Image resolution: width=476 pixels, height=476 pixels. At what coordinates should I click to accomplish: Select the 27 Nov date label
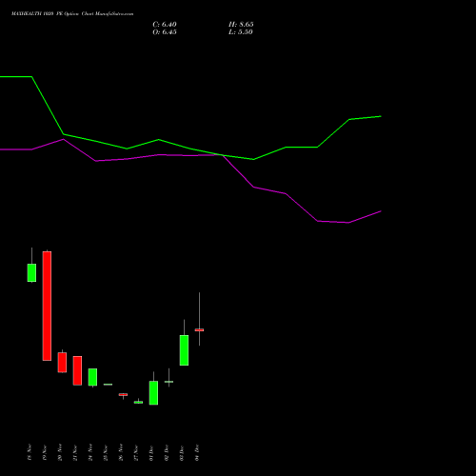(x=136, y=452)
